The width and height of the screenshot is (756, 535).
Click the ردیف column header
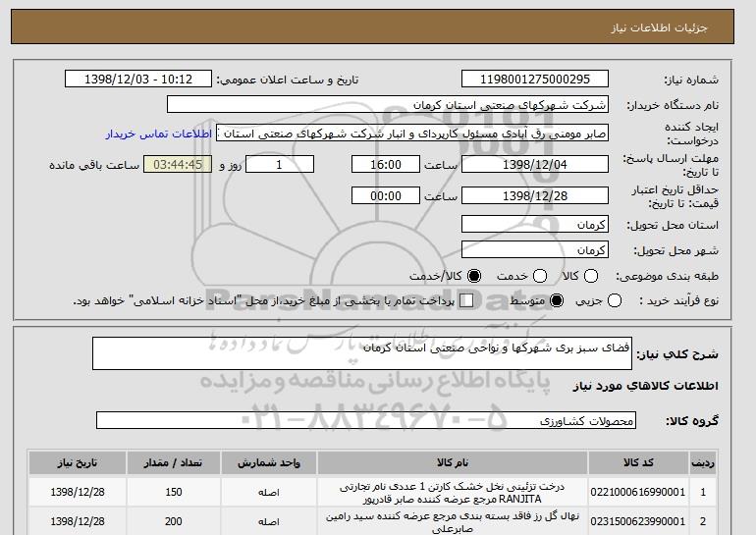703,462
